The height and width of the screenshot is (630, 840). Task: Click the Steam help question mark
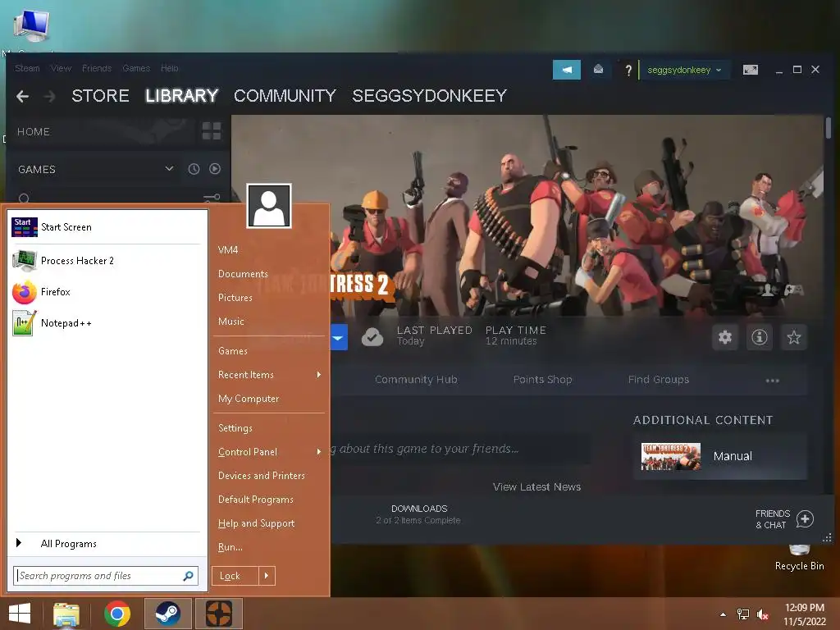(628, 70)
